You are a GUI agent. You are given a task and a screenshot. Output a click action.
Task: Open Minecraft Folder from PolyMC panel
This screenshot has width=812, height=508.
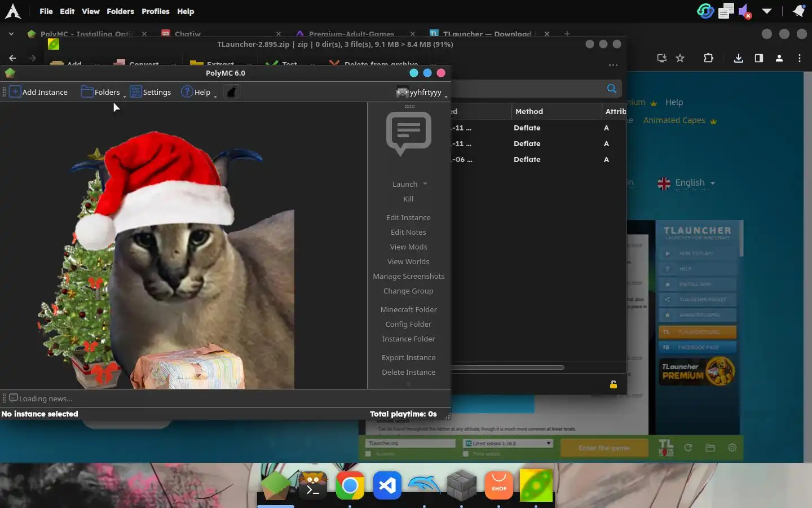pos(408,309)
